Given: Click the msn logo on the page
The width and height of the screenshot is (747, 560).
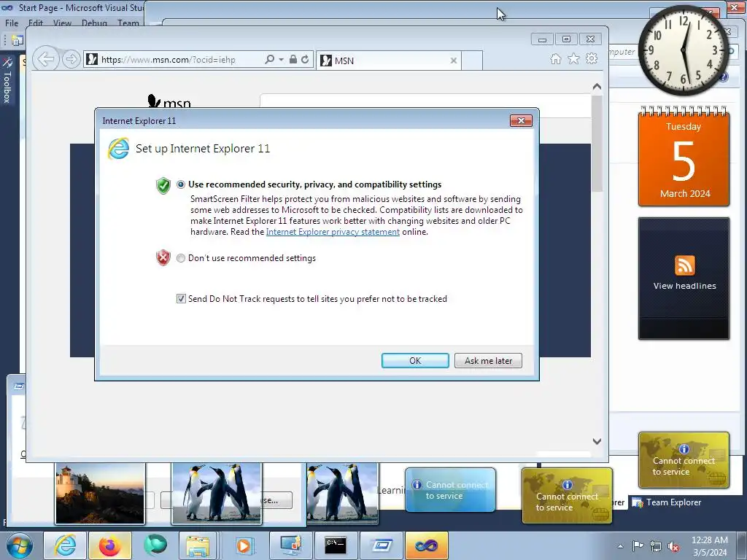Looking at the screenshot, I should (169, 101).
